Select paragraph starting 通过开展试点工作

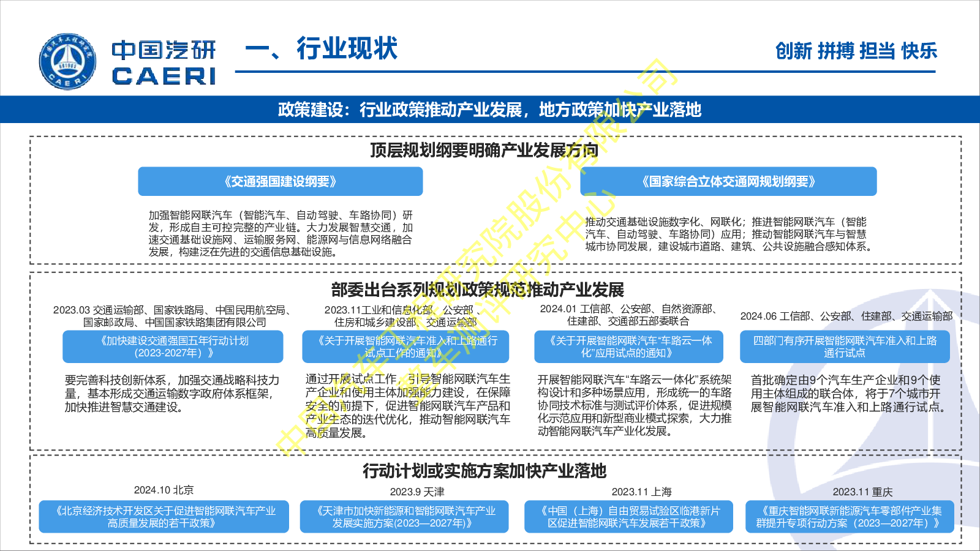408,406
